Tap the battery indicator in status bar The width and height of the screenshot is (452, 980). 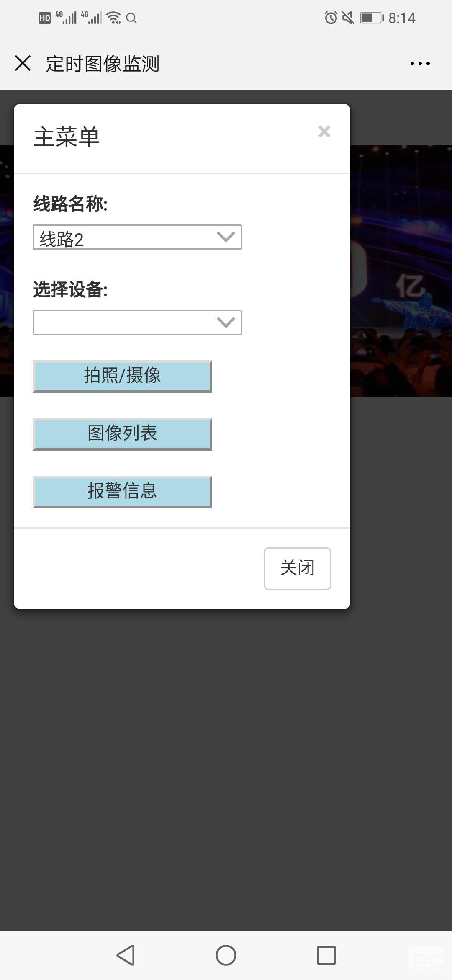[x=372, y=18]
